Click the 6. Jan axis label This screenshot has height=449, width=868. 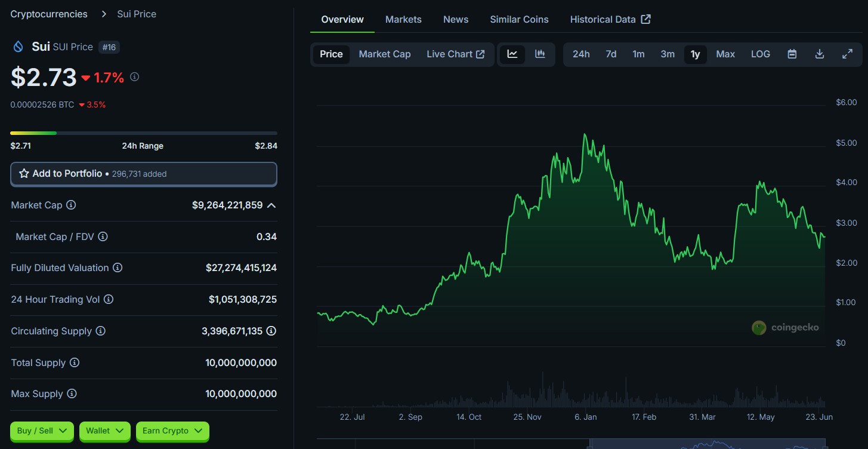click(585, 417)
